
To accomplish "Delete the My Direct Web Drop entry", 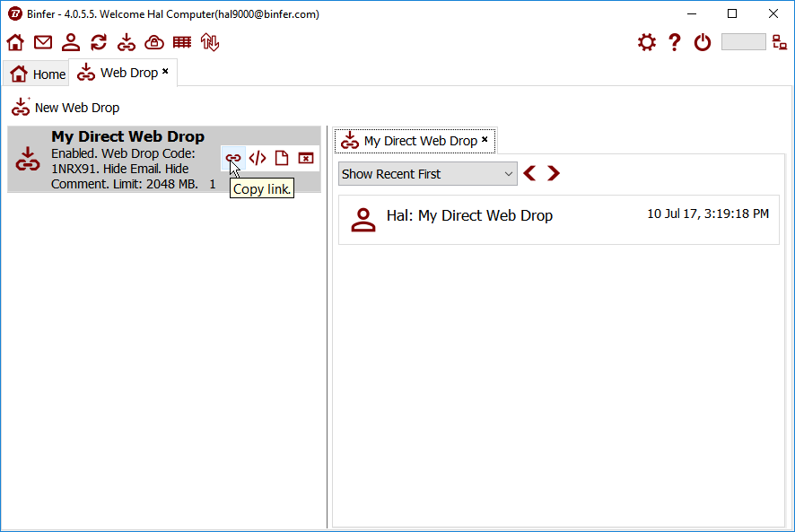I will click(306, 158).
